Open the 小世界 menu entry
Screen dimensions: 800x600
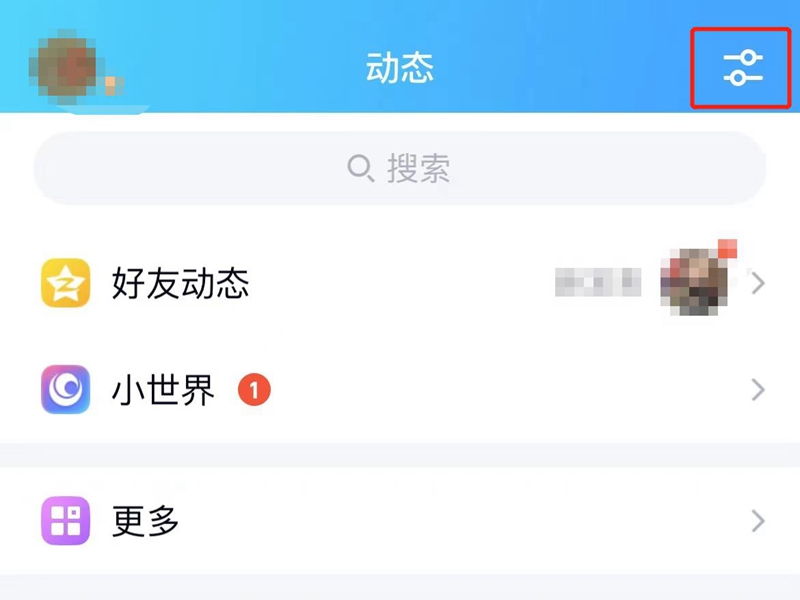400,390
